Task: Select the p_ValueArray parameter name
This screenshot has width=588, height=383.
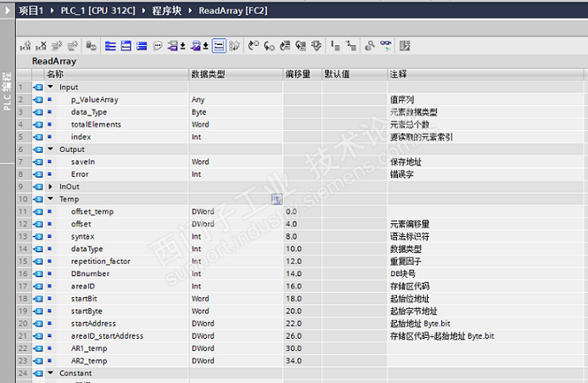Action: (x=94, y=99)
